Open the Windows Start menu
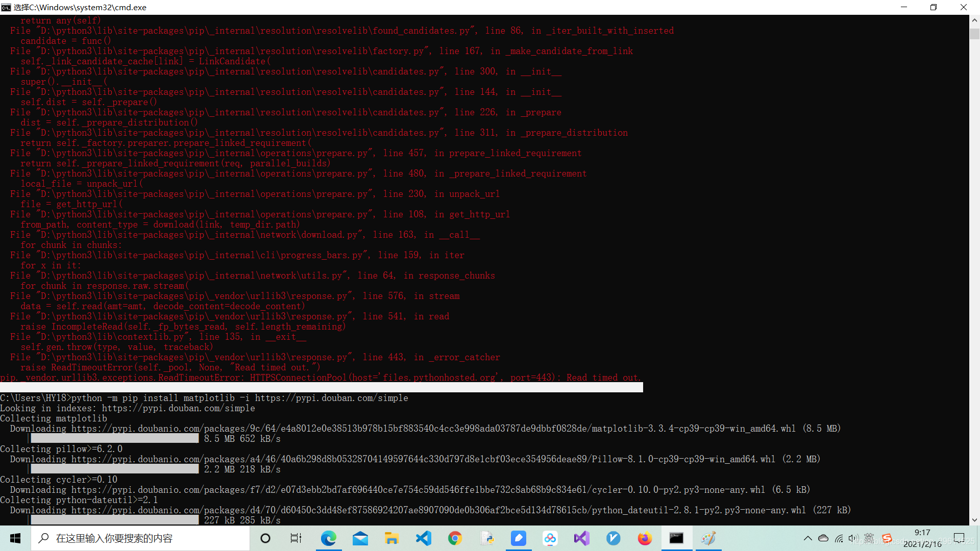Image resolution: width=980 pixels, height=551 pixels. pos(15,538)
